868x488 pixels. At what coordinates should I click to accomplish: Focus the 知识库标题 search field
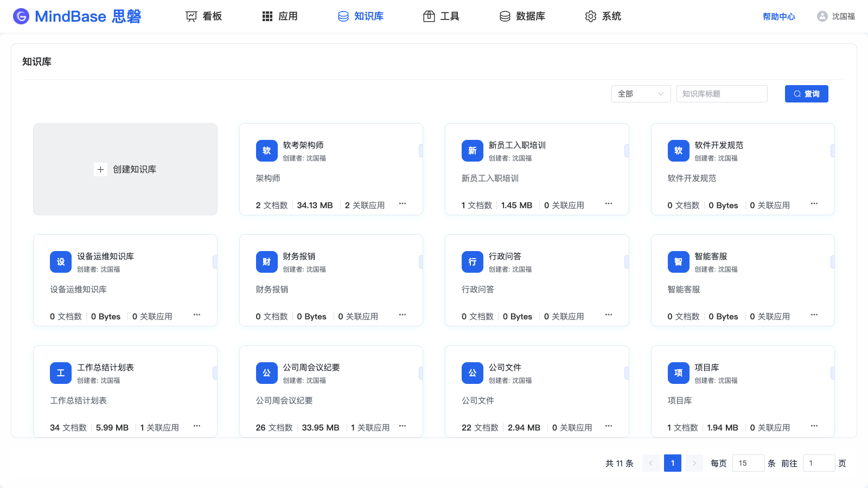tap(722, 94)
